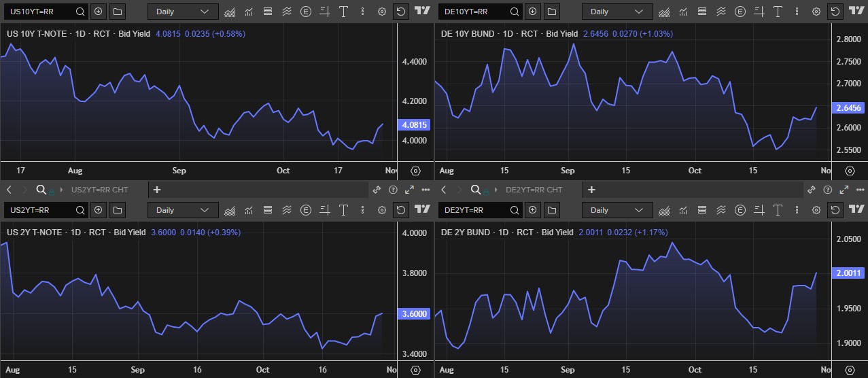Click reset chart icon in DE2YT toolbar
The image size is (868, 378).
pos(835,210)
